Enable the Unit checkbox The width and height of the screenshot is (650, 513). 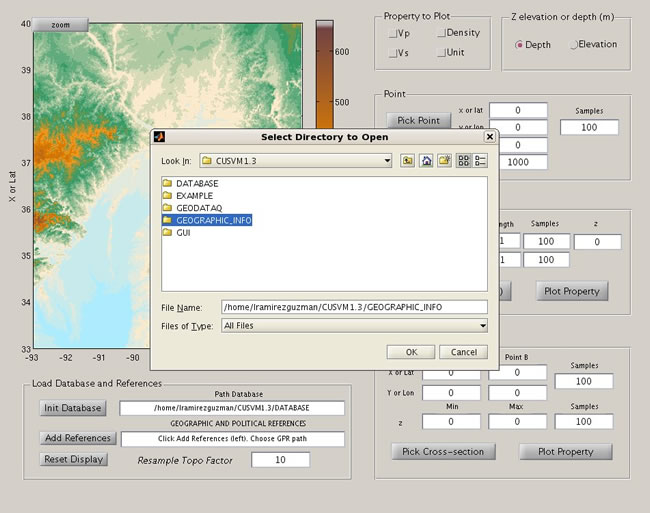point(442,52)
